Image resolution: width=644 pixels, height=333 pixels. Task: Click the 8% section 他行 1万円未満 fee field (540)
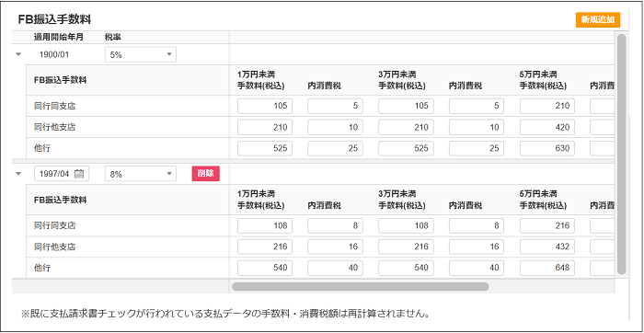click(x=265, y=268)
